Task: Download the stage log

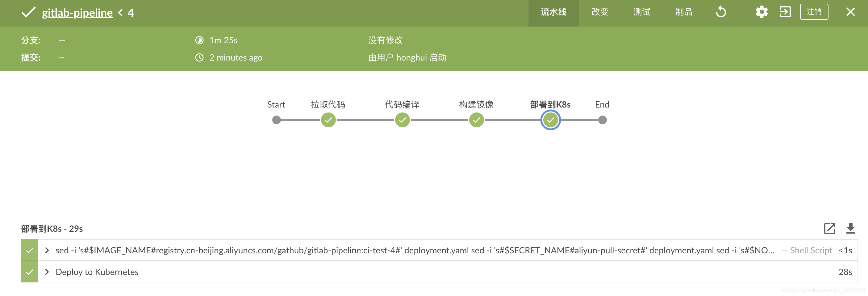Action: pyautogui.click(x=850, y=229)
